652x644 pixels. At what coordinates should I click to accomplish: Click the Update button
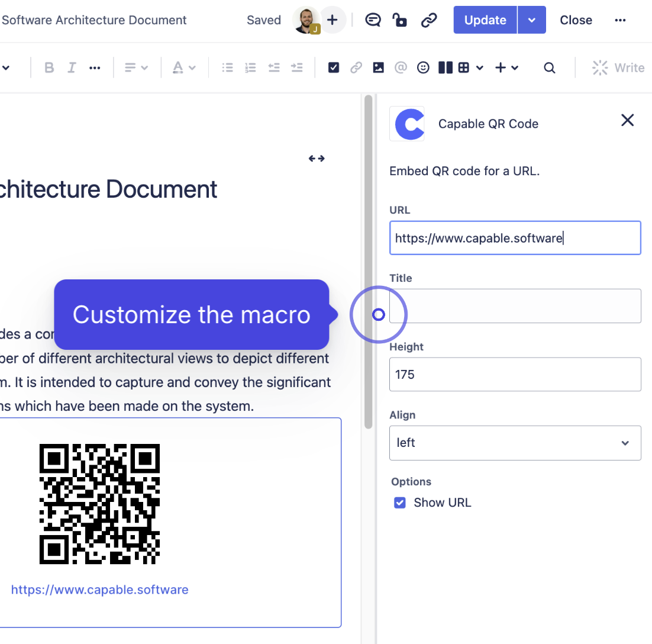pyautogui.click(x=485, y=20)
